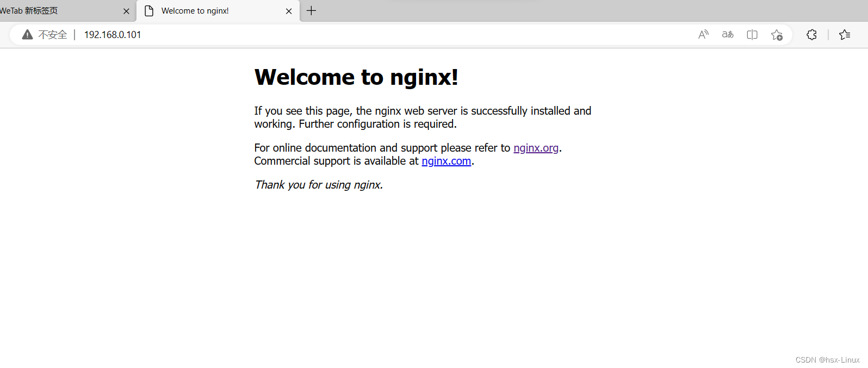Screen dimensions: 868x368
Task: Click the 'working. Further configuration is required.' line
Action: [355, 124]
